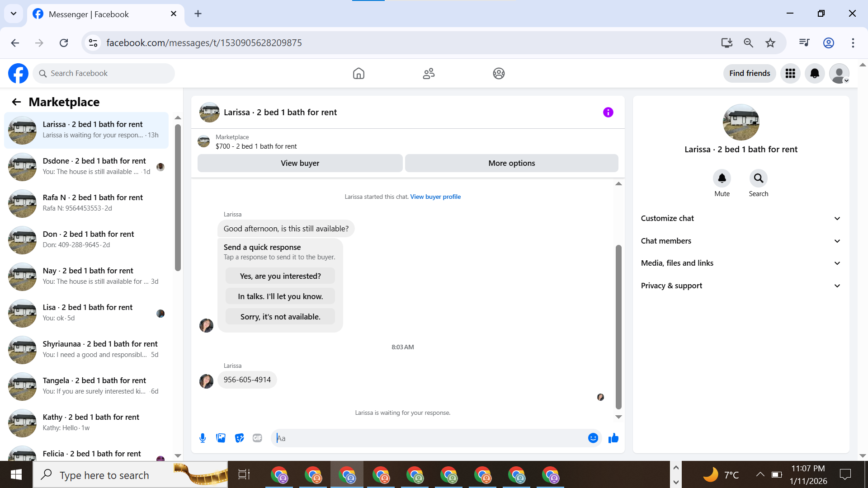
Task: Bookmark this page with the star
Action: pyautogui.click(x=770, y=43)
